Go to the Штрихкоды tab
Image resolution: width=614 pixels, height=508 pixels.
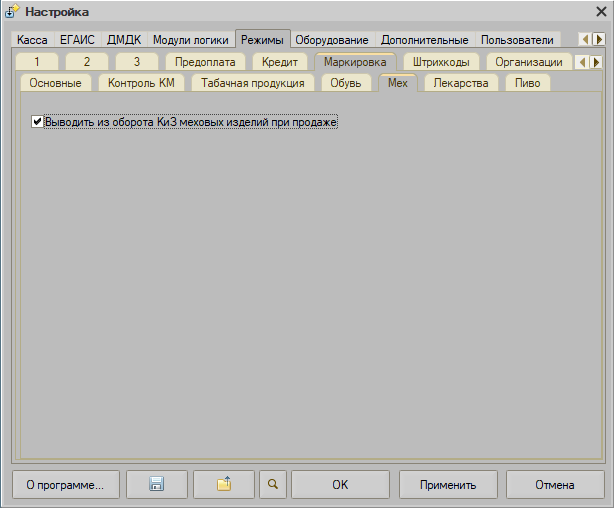(x=440, y=62)
